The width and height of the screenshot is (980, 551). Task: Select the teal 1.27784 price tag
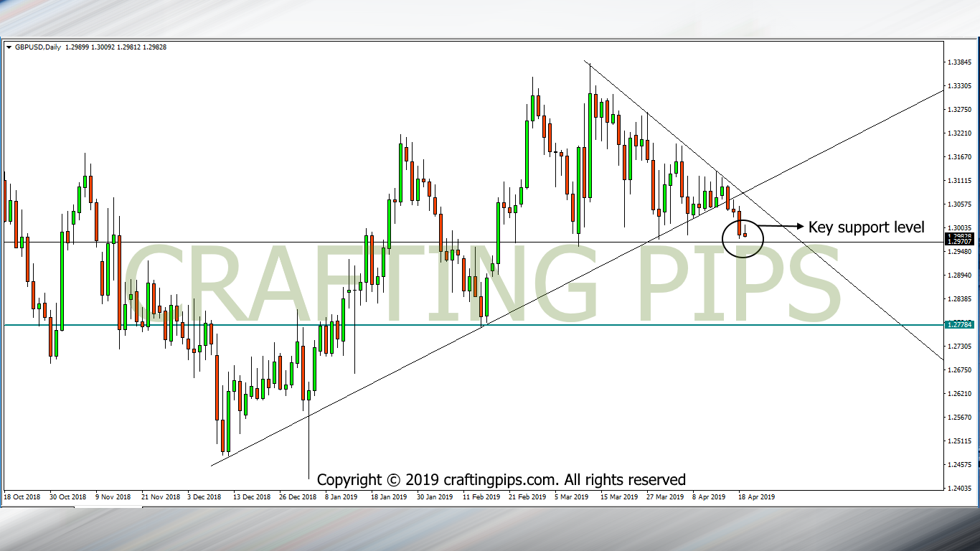[x=959, y=325]
